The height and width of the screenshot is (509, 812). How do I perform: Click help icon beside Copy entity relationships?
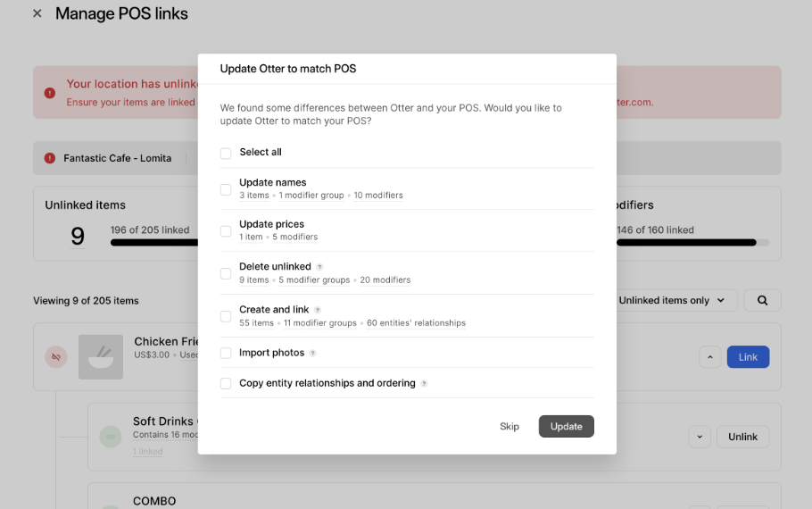pyautogui.click(x=424, y=383)
